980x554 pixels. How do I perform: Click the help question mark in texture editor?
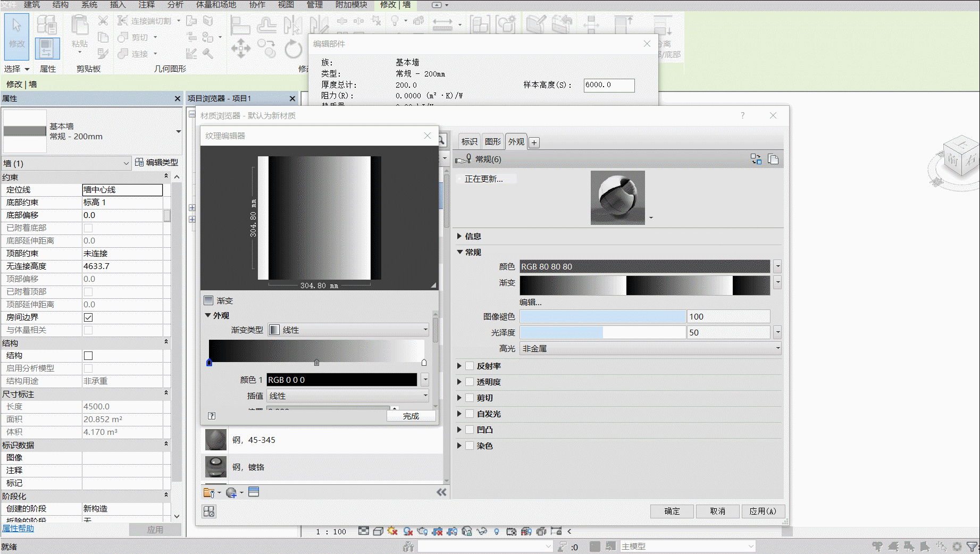(212, 416)
